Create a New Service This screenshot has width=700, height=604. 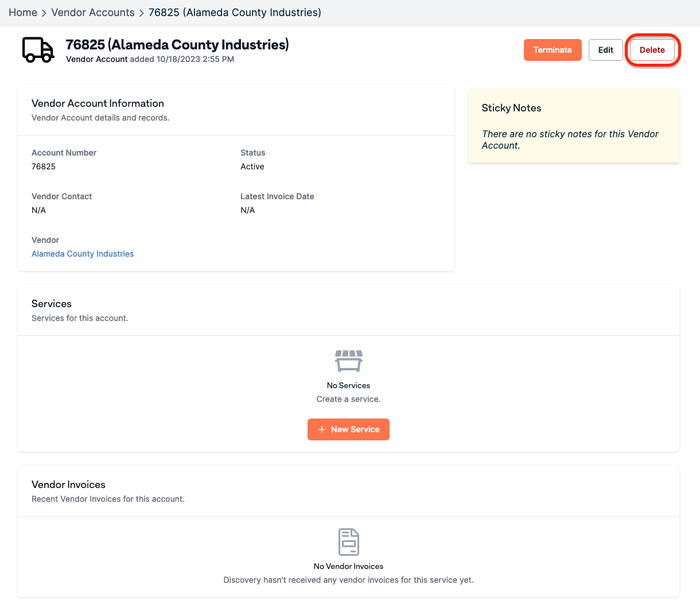coord(348,429)
